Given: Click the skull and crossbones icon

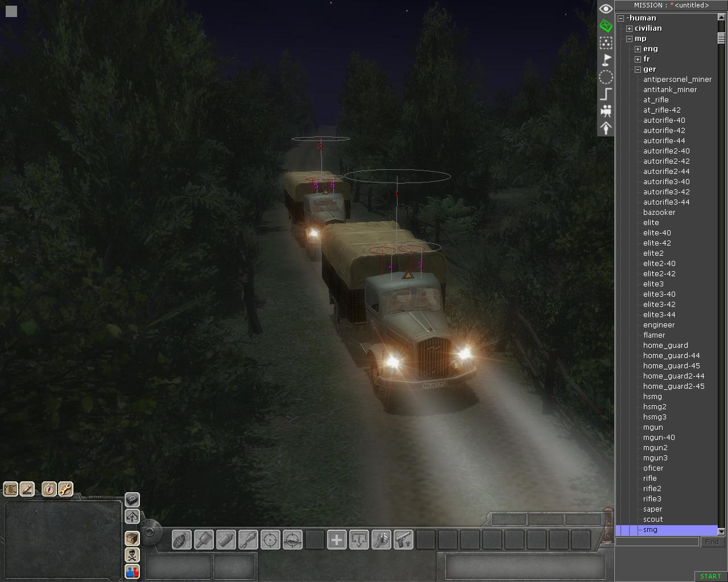Looking at the screenshot, I should pyautogui.click(x=132, y=554).
